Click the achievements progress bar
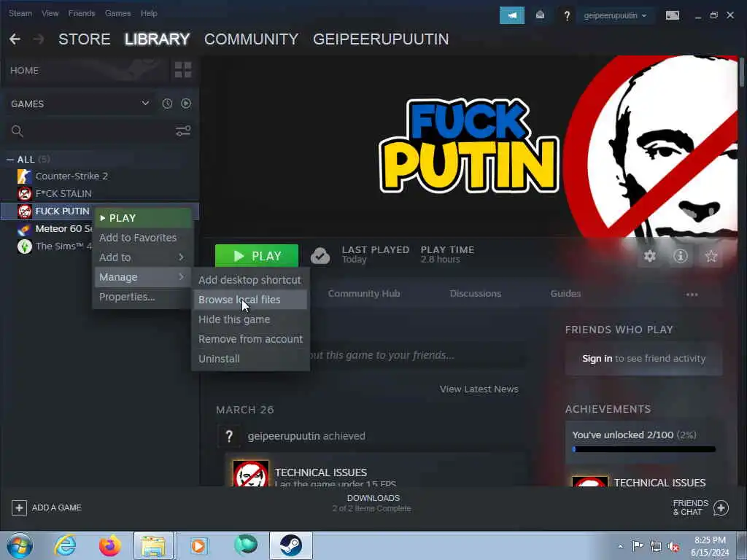Viewport: 747px width, 560px height. pos(643,449)
